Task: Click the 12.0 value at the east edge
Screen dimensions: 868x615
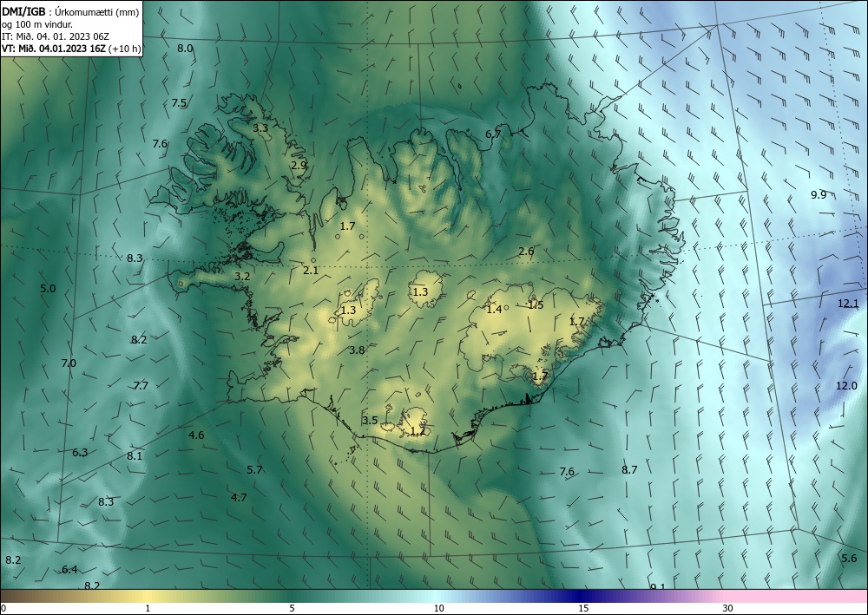Action: point(846,385)
